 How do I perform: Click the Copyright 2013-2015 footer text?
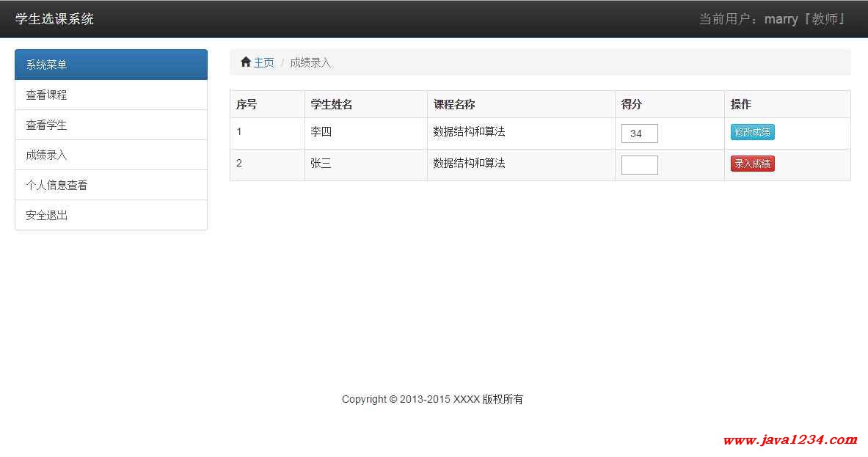[x=432, y=399]
